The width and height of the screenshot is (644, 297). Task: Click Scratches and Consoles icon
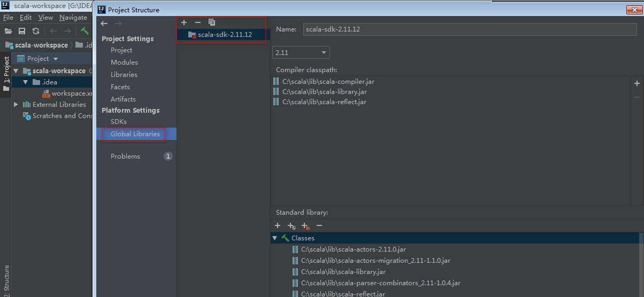tap(27, 116)
